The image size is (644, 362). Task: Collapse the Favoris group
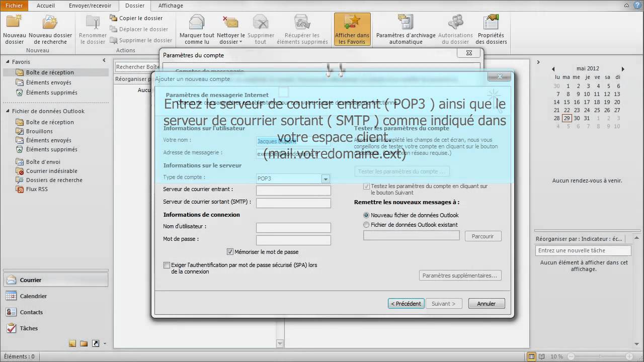click(x=8, y=62)
